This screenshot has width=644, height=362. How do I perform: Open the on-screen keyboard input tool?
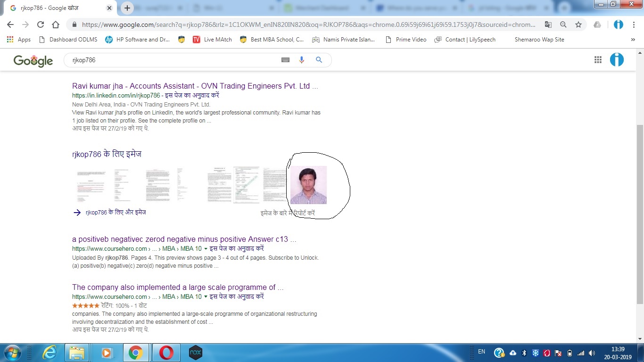coord(285,60)
